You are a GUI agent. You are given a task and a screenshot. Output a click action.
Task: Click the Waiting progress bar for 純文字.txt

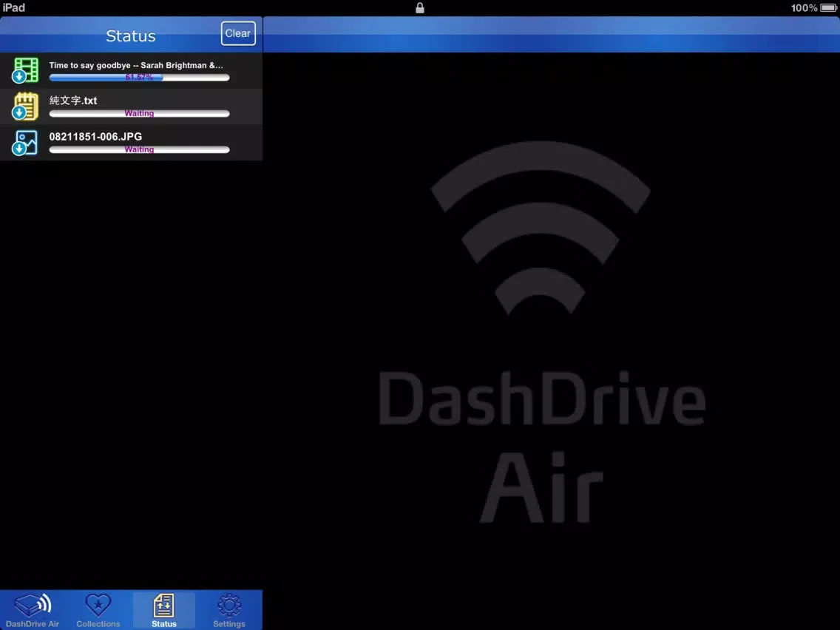139,114
